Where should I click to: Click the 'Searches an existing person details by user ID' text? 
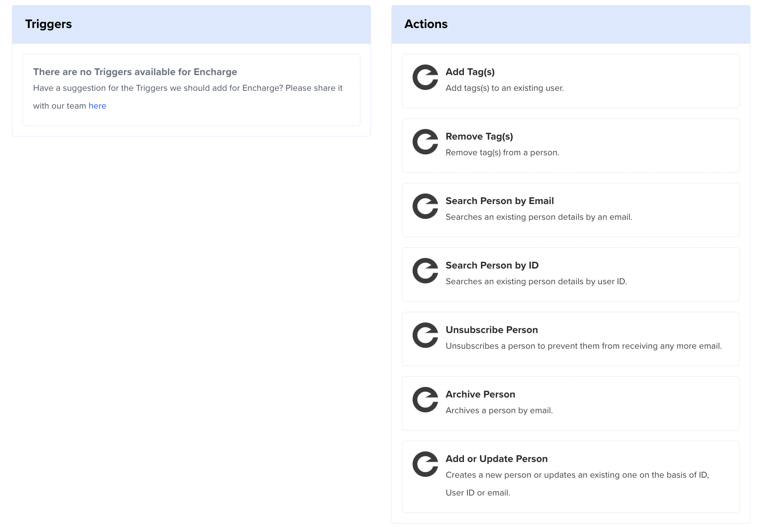[x=536, y=282]
